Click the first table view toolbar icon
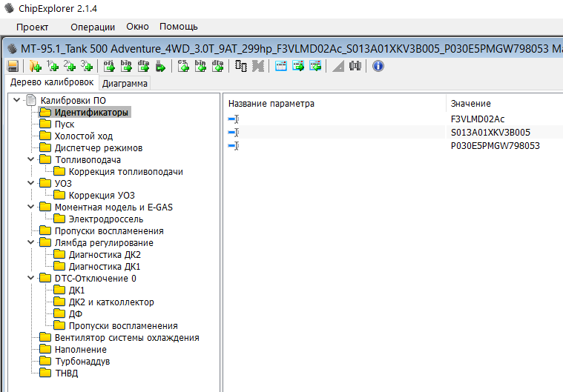 (281, 66)
